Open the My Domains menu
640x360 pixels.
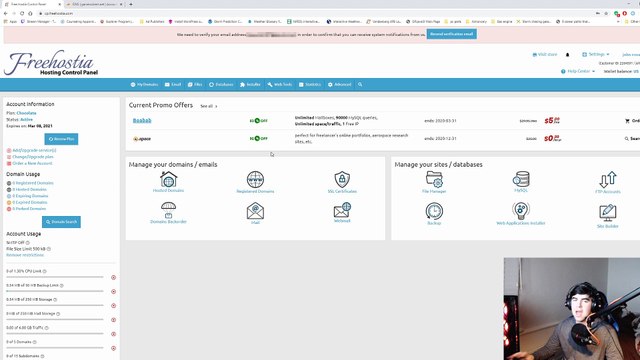144,84
